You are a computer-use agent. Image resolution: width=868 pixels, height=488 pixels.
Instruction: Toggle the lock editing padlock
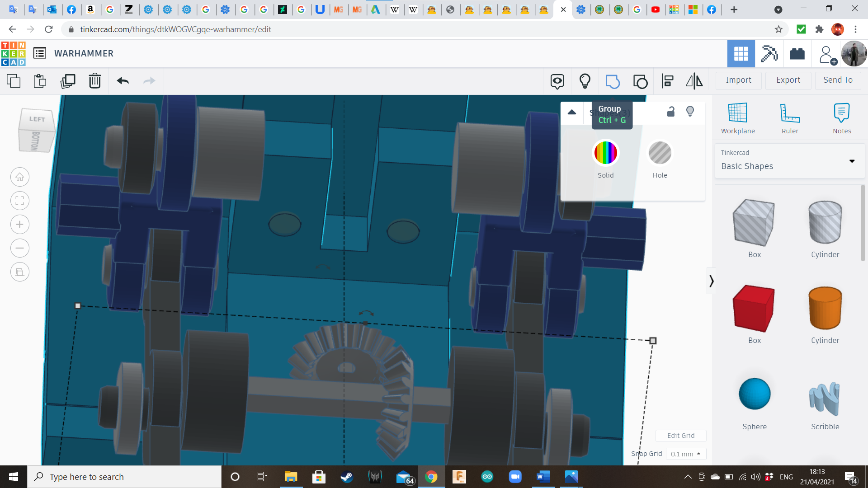[x=671, y=112]
